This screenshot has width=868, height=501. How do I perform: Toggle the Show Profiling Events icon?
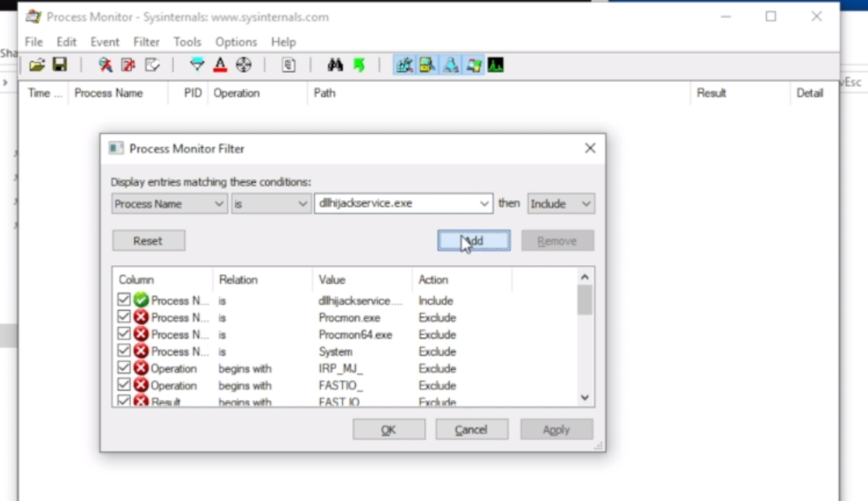coord(496,65)
